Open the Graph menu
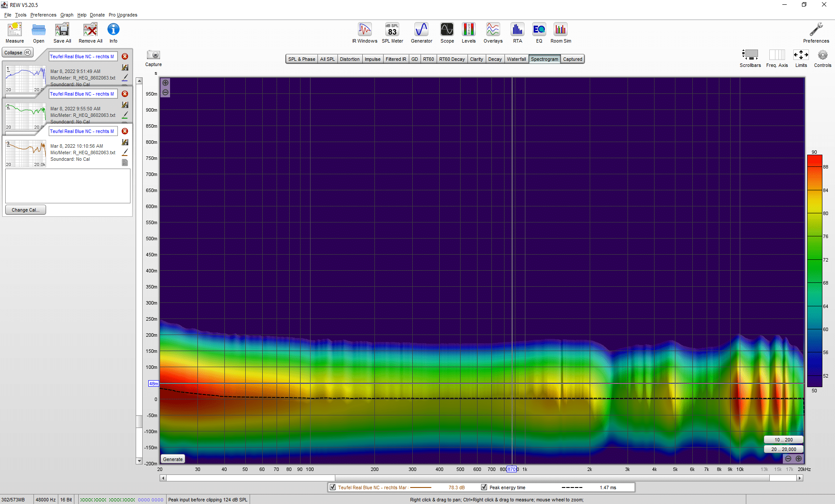The image size is (835, 504). tap(67, 15)
